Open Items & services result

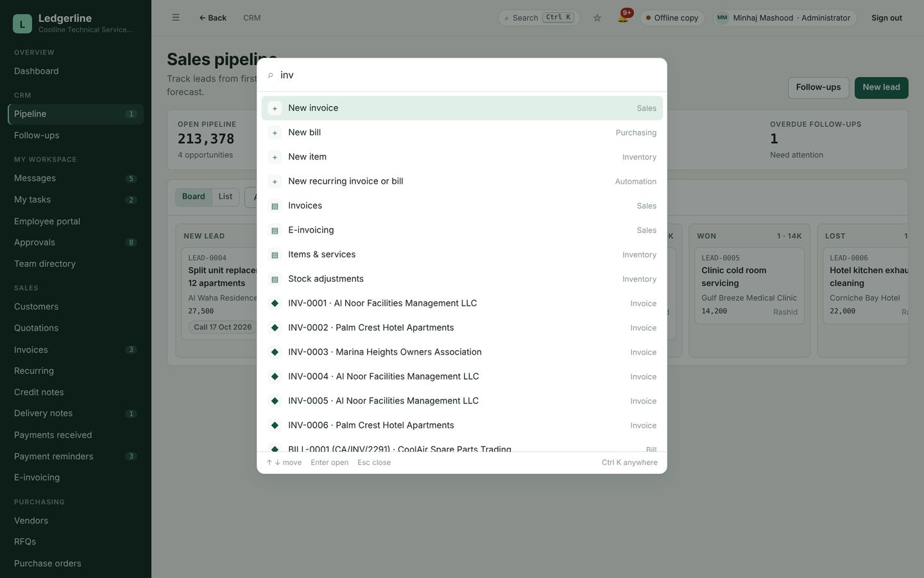coord(462,254)
